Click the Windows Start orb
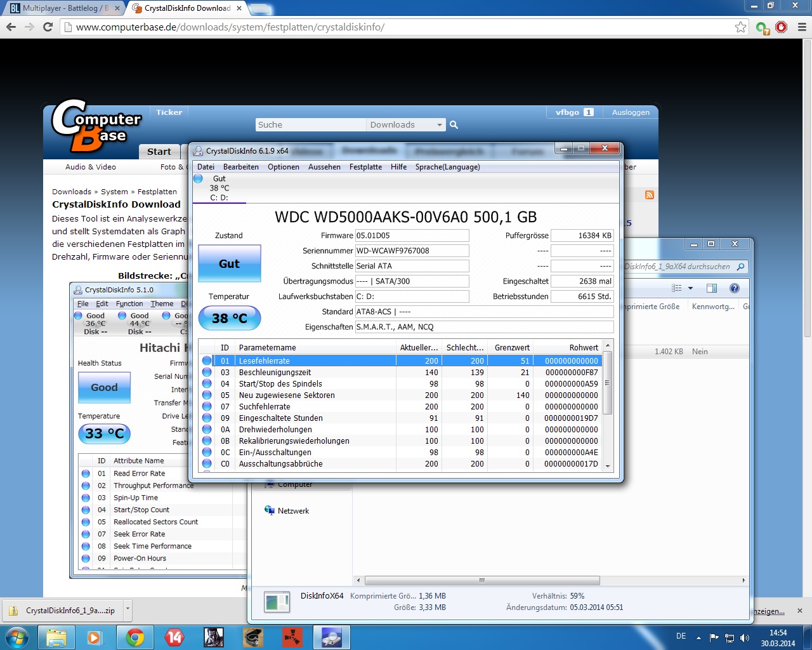Viewport: 812px width, 650px height. coord(17,637)
